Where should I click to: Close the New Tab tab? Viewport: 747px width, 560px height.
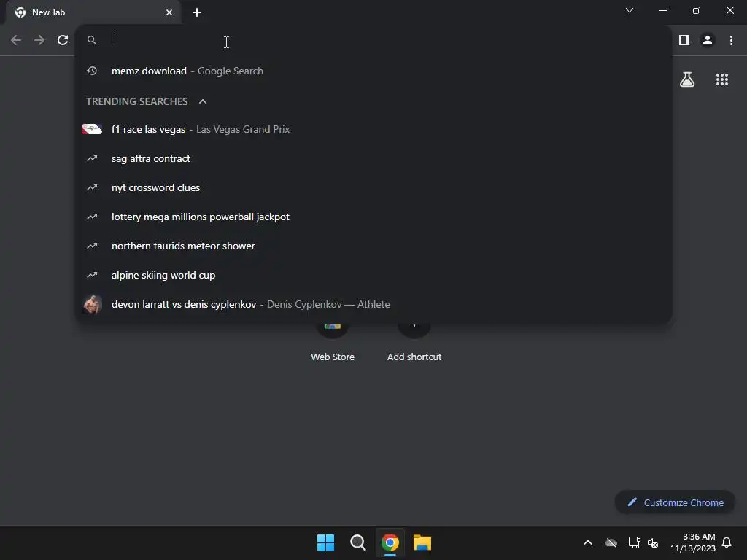[169, 12]
